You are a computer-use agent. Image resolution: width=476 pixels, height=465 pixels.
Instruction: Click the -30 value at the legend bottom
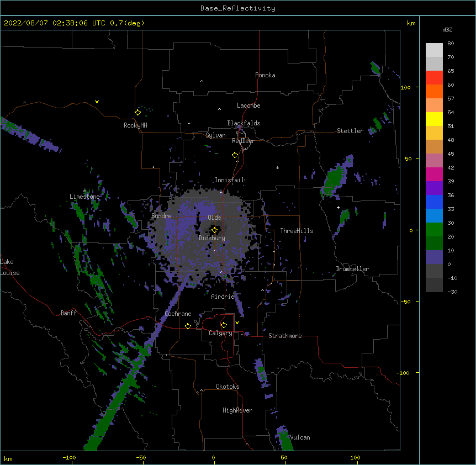pyautogui.click(x=452, y=292)
